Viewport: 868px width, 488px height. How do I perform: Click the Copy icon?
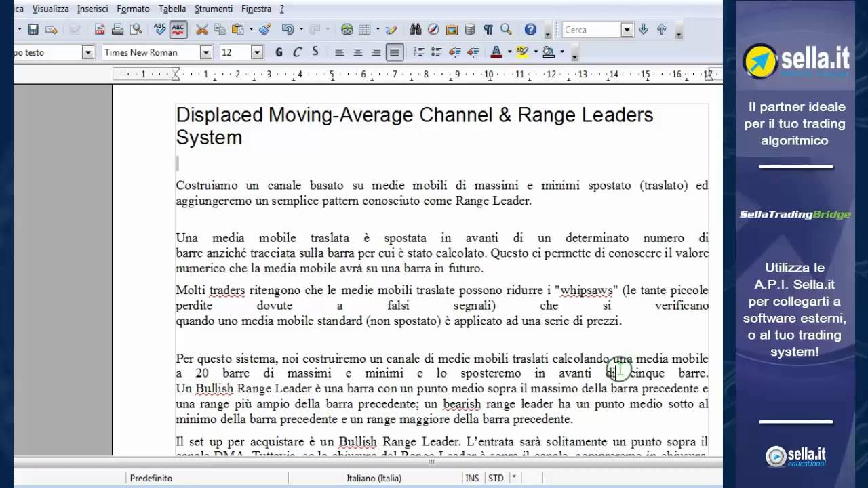pos(220,29)
